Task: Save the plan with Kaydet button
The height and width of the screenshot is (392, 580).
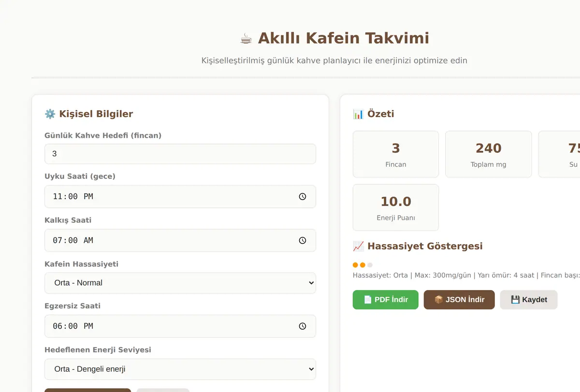Action: click(529, 300)
